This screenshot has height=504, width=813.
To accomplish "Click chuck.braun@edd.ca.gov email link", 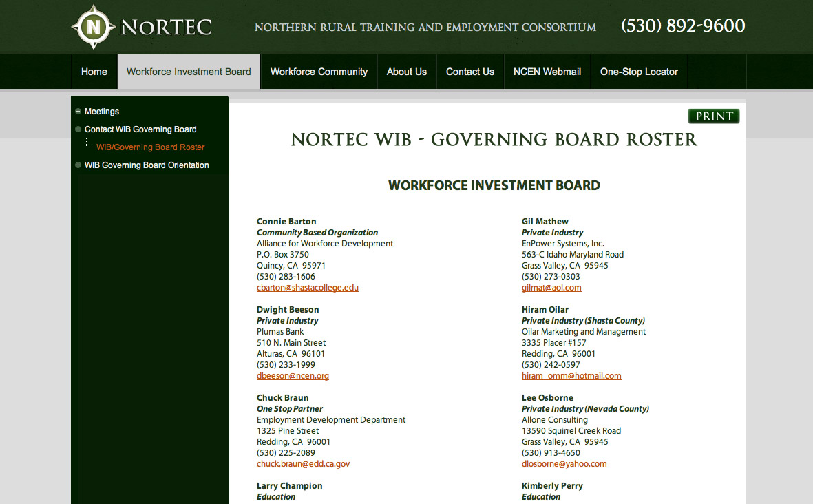I will click(303, 464).
